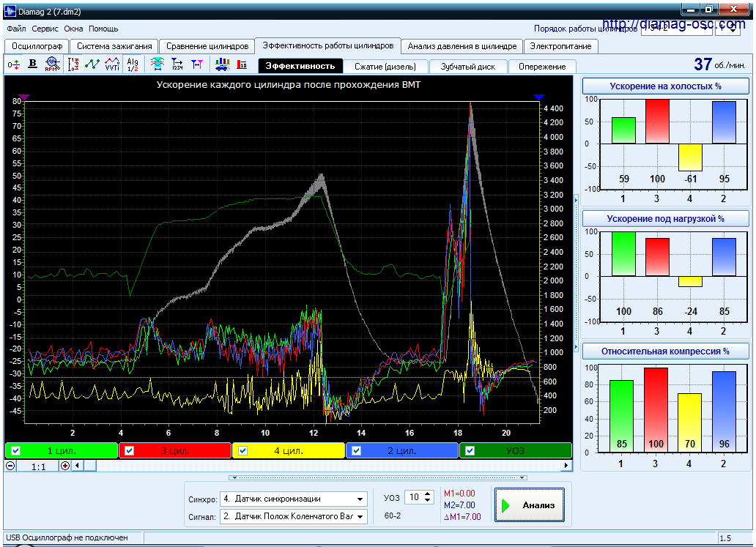Viewport: 756px width, 547px height.
Task: Click the horizontal scrollbar thumb
Action: point(89,466)
